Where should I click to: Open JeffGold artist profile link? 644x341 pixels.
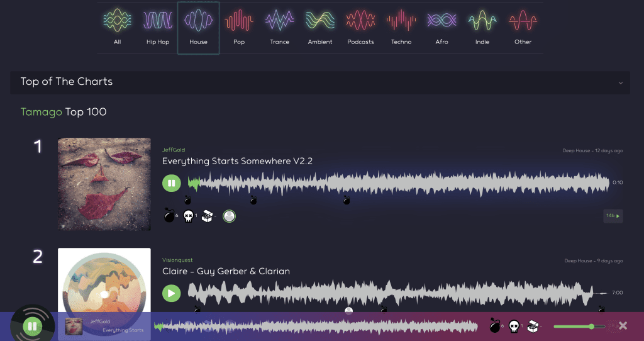pyautogui.click(x=171, y=150)
